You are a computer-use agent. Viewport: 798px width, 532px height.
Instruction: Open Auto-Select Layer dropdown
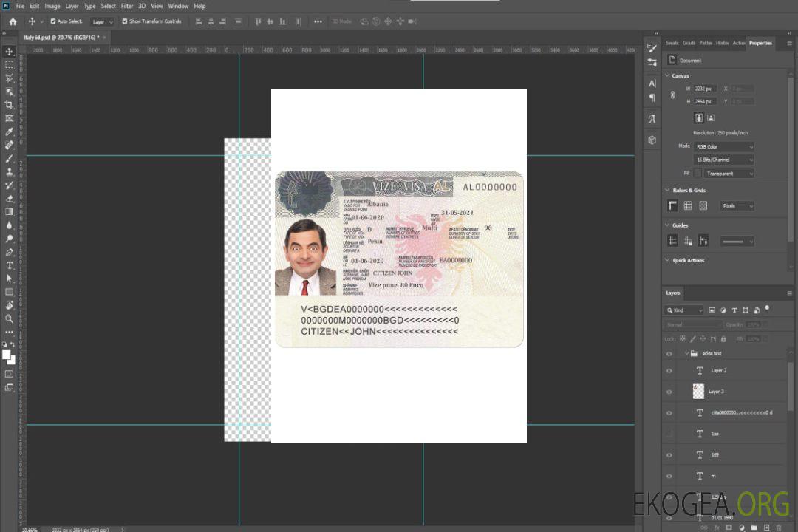pos(102,21)
